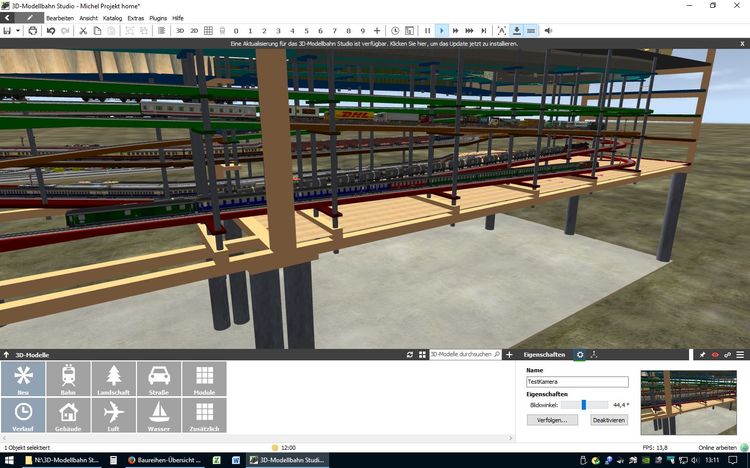The height and width of the screenshot is (468, 750).
Task: Toggle the snap-to-ground icon
Action: 517,31
